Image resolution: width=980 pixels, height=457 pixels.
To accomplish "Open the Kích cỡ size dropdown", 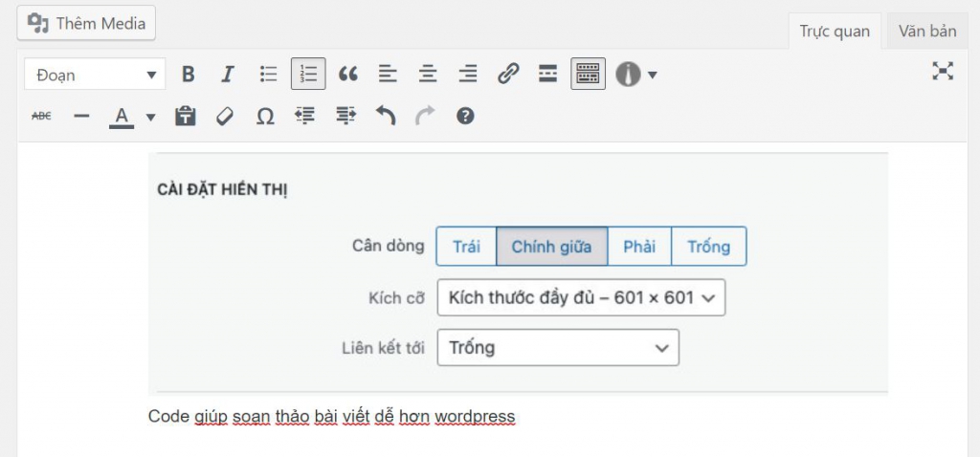I will tap(581, 297).
